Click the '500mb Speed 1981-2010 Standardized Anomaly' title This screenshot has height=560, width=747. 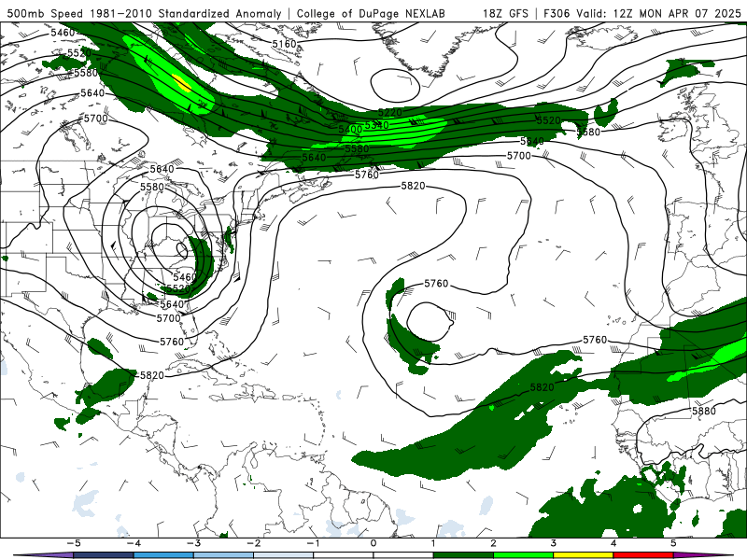pos(145,13)
